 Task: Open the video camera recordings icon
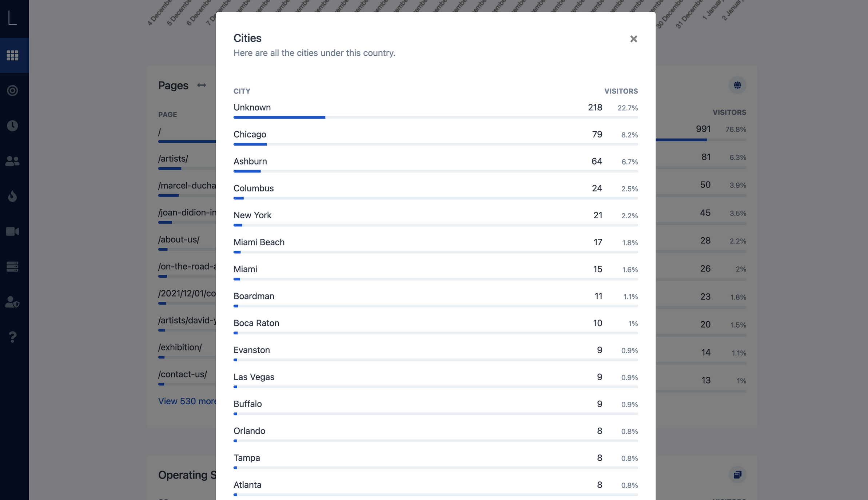[x=12, y=231]
